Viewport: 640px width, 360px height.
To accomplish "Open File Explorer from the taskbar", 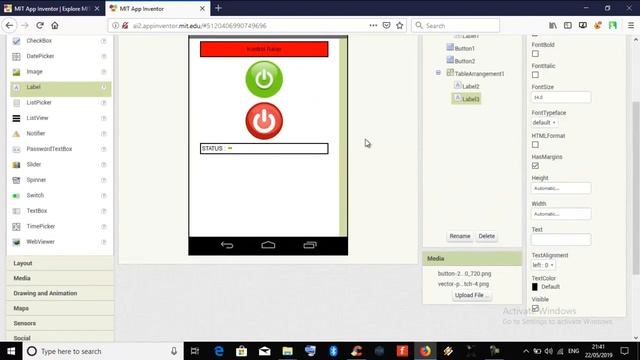I will pos(287,351).
